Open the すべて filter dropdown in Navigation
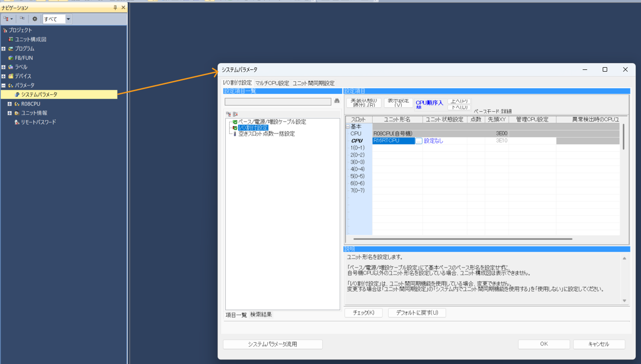Image resolution: width=641 pixels, height=364 pixels. click(68, 19)
